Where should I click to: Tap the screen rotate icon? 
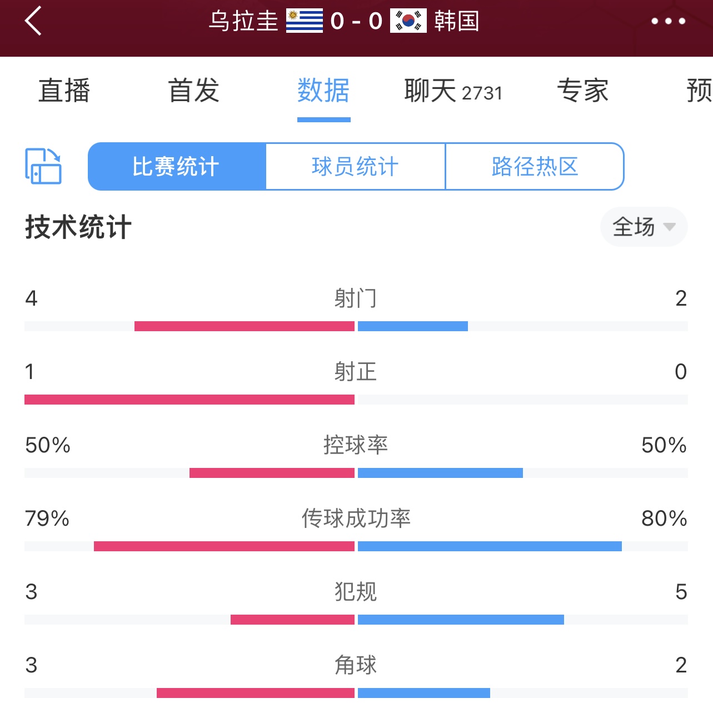[43, 166]
